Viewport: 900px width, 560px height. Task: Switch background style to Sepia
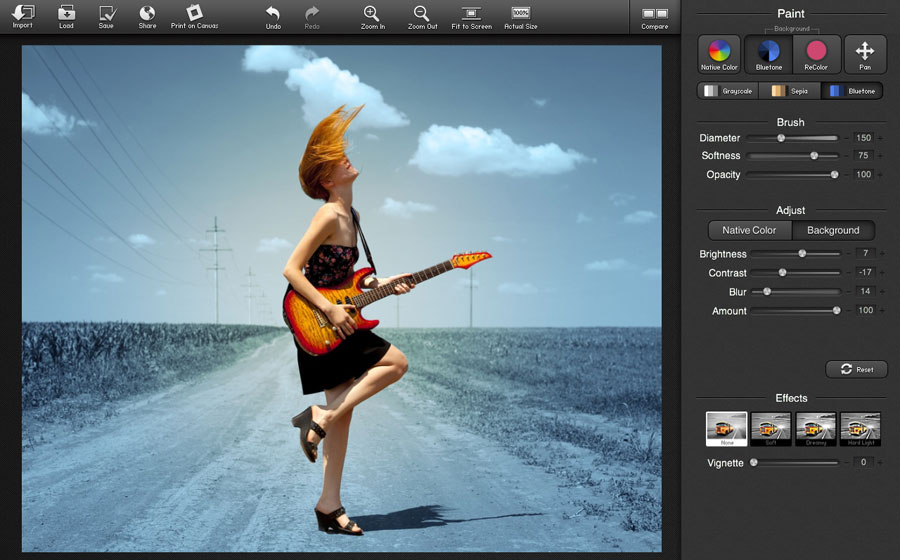(x=790, y=91)
